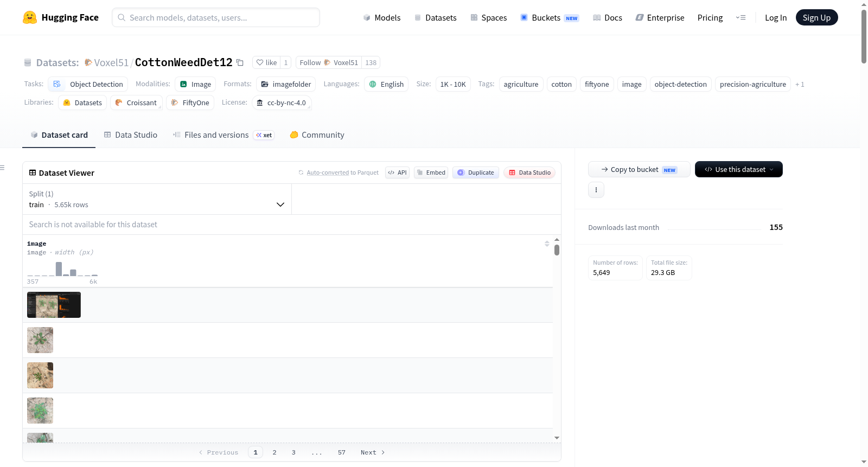The height and width of the screenshot is (467, 868).
Task: Open the Use this dataset dropdown
Action: tap(739, 169)
